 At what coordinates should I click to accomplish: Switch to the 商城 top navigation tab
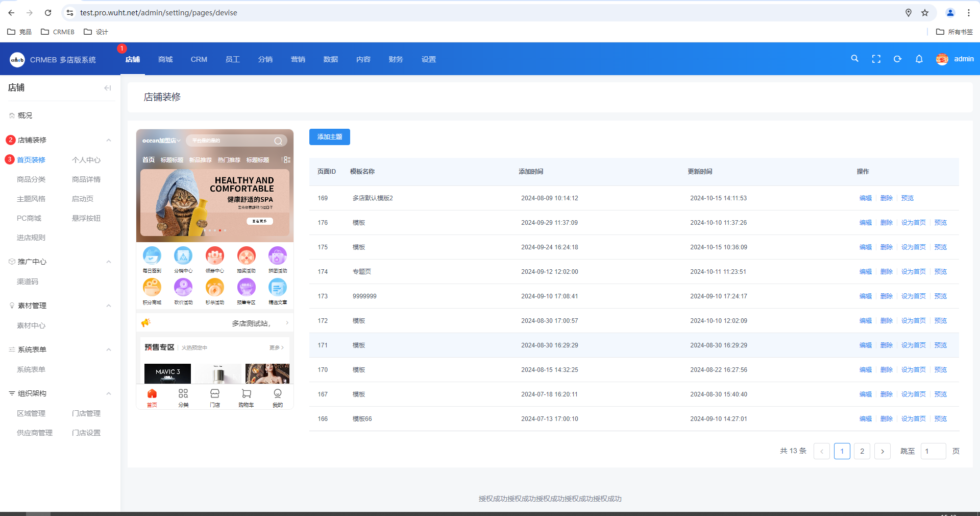[x=165, y=59]
